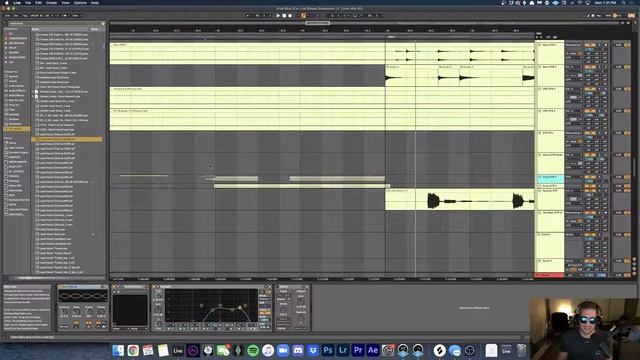Open Lightroom from the dock
The image size is (640, 360).
click(x=343, y=350)
